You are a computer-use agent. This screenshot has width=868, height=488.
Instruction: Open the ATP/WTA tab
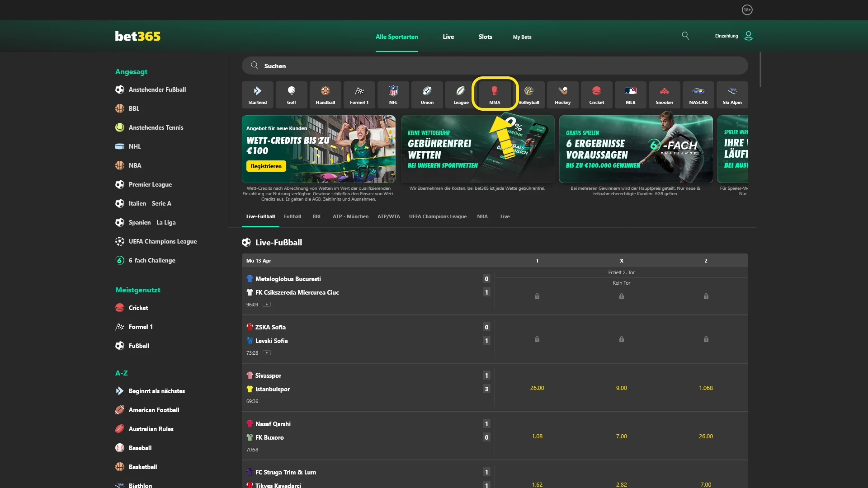click(x=389, y=216)
